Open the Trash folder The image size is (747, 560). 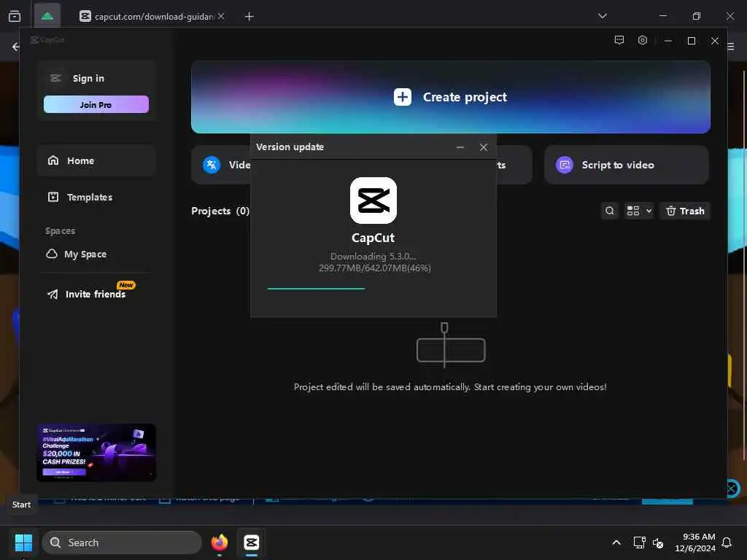tap(685, 211)
